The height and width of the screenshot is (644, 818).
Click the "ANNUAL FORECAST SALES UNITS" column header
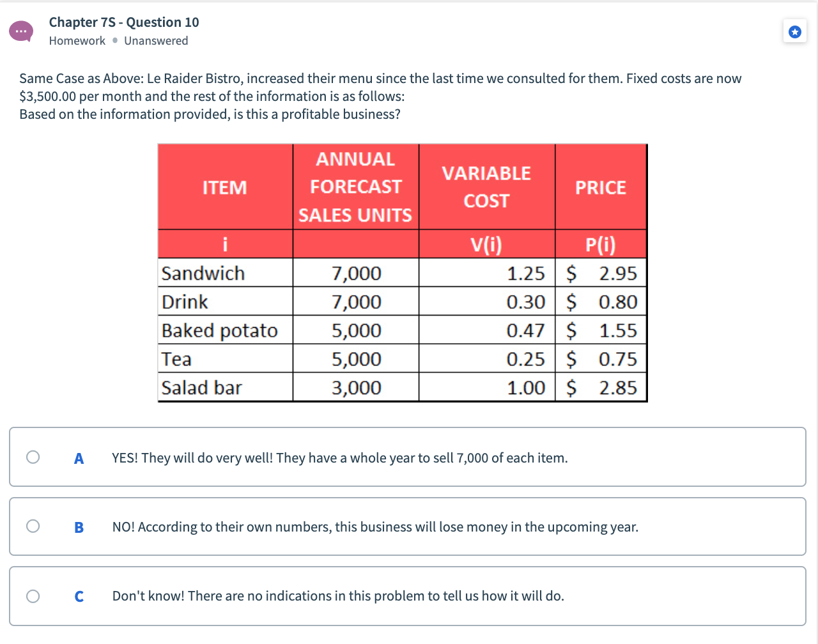(x=356, y=187)
